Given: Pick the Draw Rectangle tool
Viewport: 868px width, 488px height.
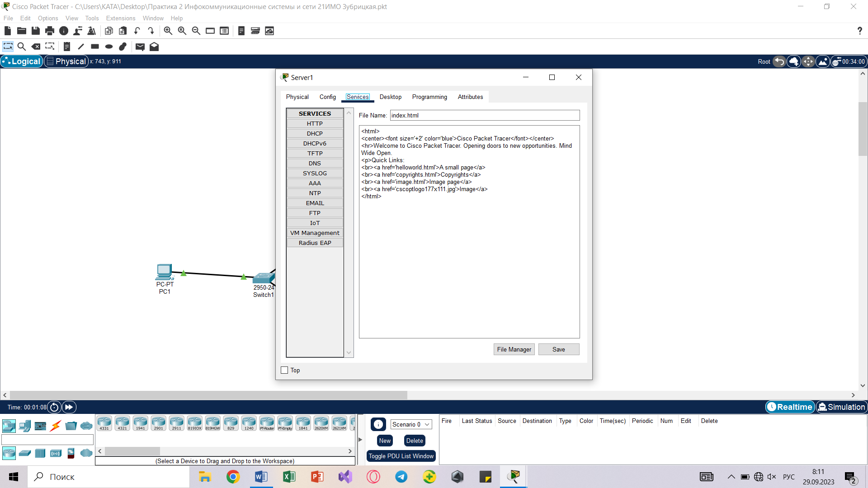Looking at the screenshot, I should click(x=95, y=47).
